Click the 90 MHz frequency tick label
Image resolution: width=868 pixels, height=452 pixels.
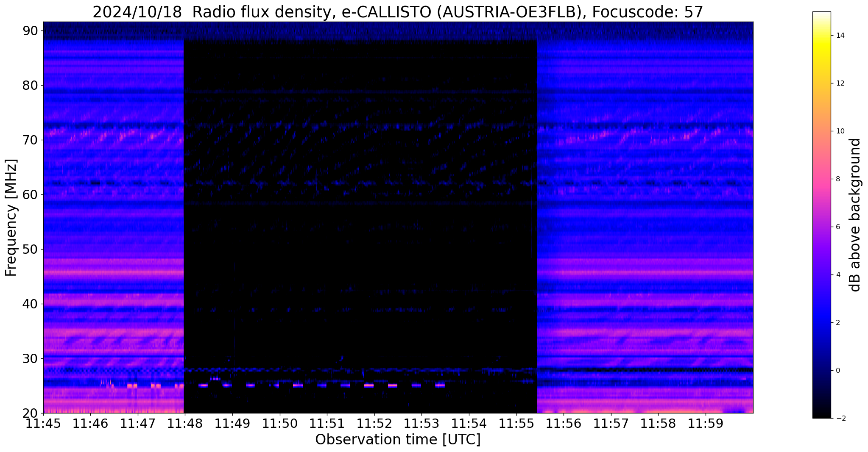coord(30,31)
